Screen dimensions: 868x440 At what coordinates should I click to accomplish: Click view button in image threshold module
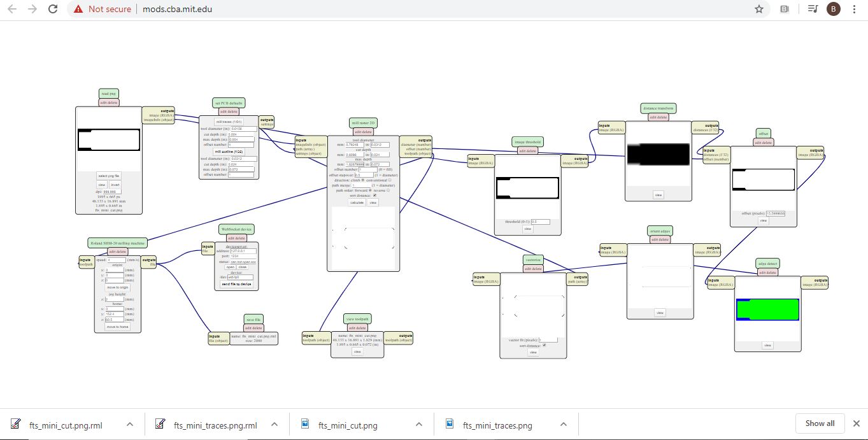pyautogui.click(x=527, y=229)
